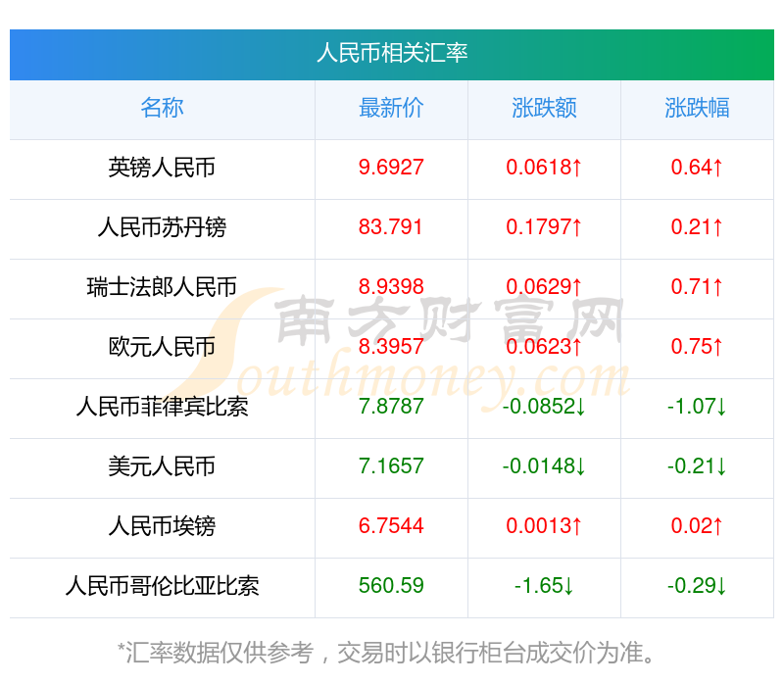Click the 瑞士法郎人民币 row name
Image resolution: width=784 pixels, height=684 pixels.
162,287
